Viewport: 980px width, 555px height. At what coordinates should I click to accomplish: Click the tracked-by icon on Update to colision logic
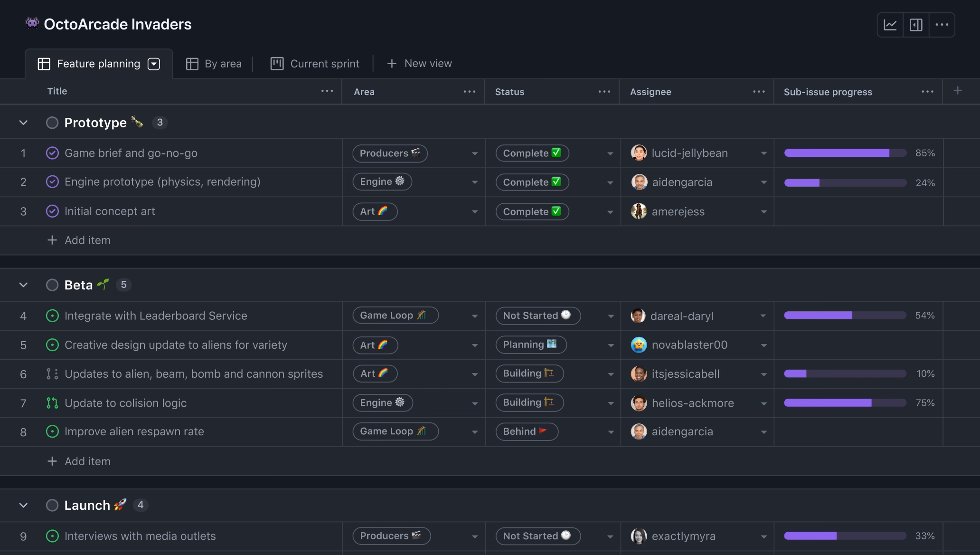pos(52,402)
